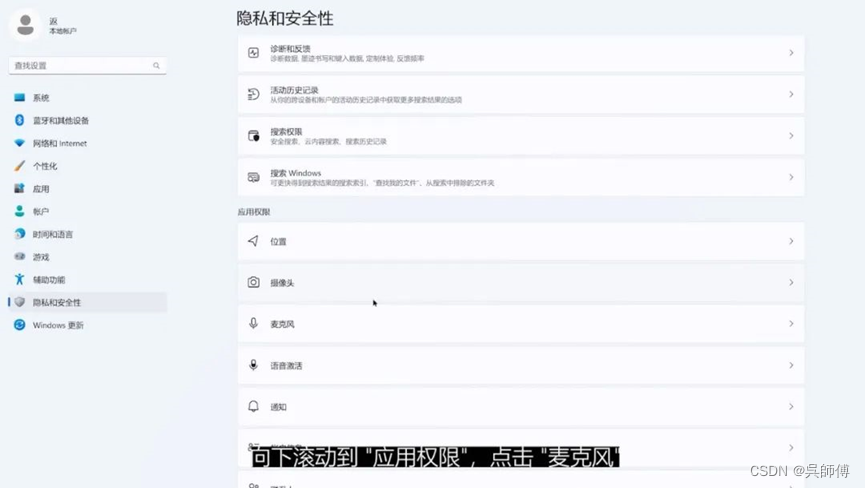The width and height of the screenshot is (865, 488).
Task: Open the 麦克风 permission row
Action: point(521,324)
